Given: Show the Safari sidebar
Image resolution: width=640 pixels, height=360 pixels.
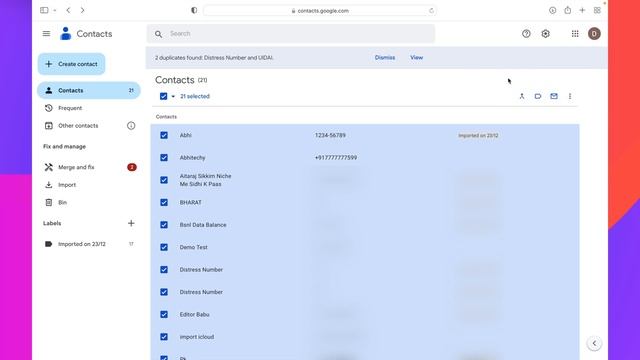Looking at the screenshot, I should (44, 10).
